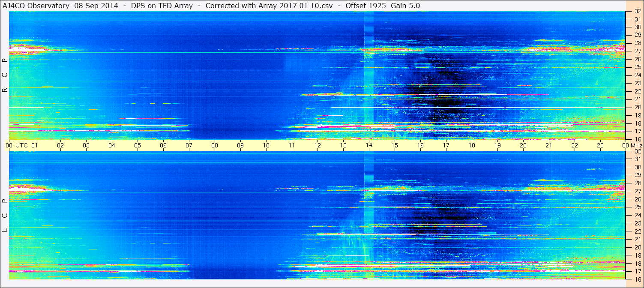The width and height of the screenshot is (644, 288).
Task: Click the 20 MHz tick label in the RCP panel
Action: (637, 107)
